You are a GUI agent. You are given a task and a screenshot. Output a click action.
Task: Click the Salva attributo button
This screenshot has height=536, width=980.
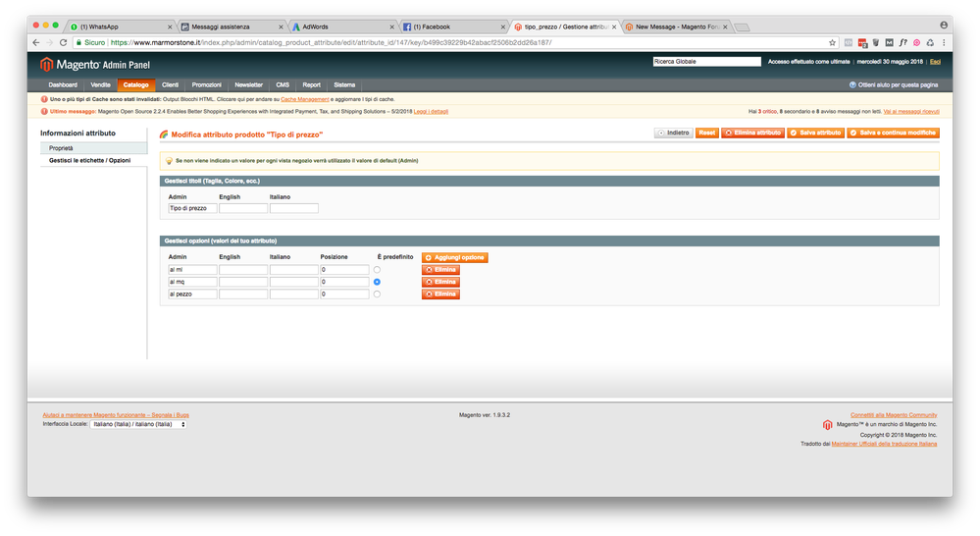[815, 133]
